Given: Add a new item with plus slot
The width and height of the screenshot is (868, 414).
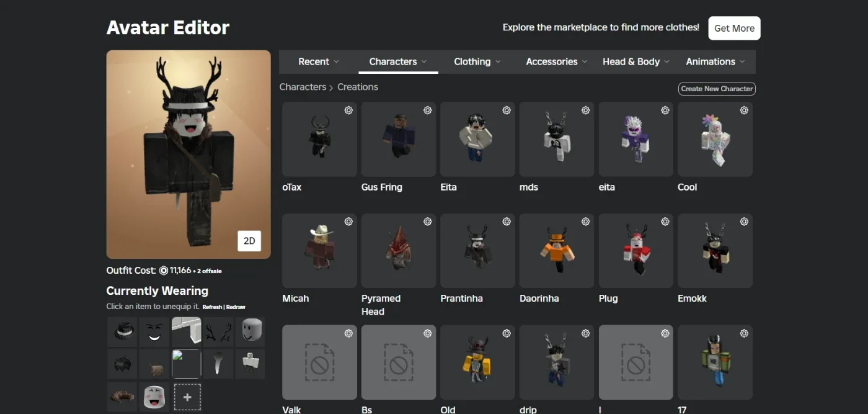Looking at the screenshot, I should pos(187,397).
